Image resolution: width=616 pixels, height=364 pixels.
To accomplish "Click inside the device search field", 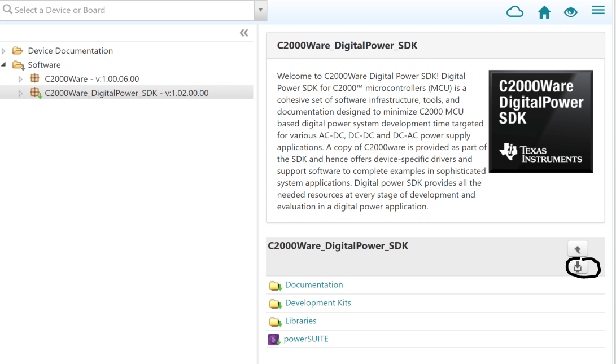I will (x=113, y=10).
